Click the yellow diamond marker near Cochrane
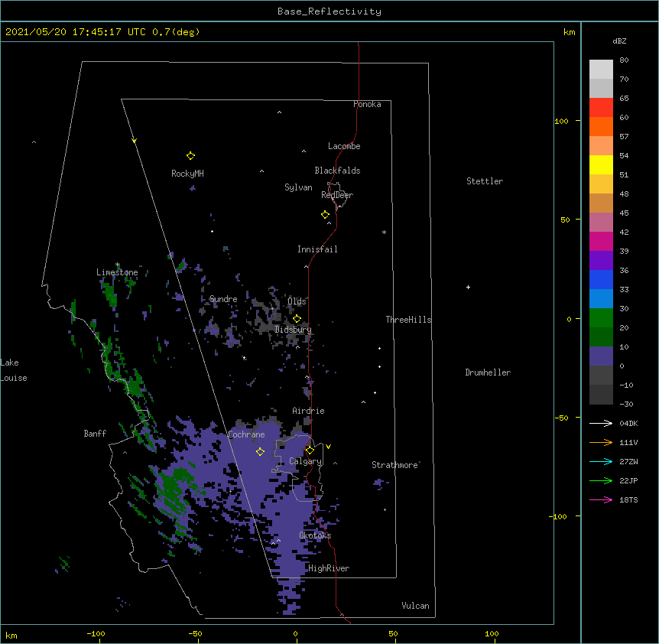Viewport: 659px width, 644px height. point(260,452)
